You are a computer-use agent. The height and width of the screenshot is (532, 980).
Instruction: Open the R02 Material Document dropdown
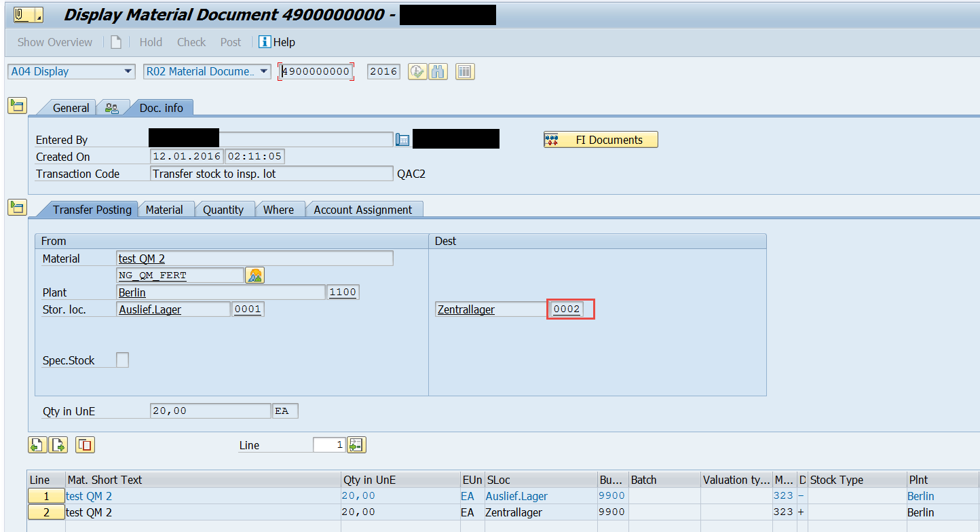263,71
